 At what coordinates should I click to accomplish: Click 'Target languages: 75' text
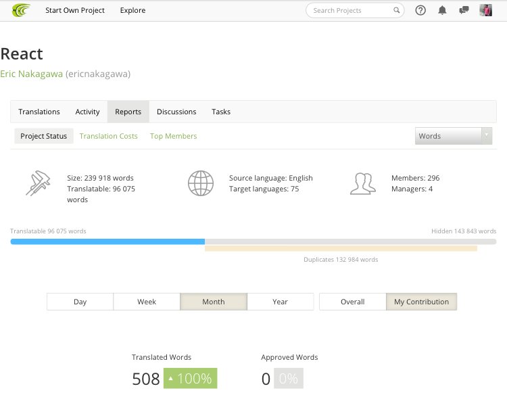[x=264, y=189]
